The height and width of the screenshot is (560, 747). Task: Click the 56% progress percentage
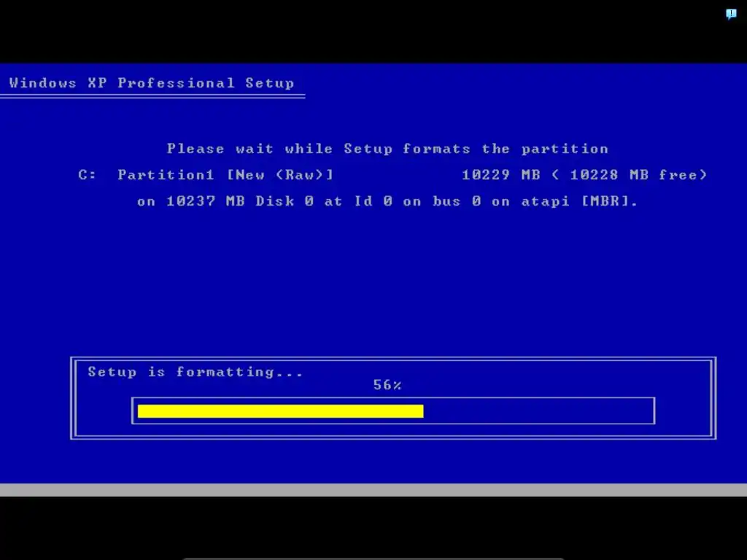pos(387,385)
